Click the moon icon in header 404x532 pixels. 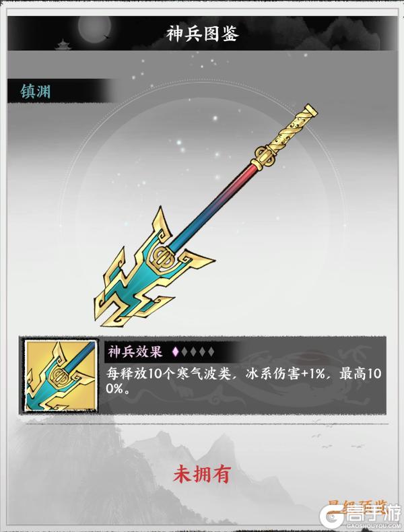point(95,30)
